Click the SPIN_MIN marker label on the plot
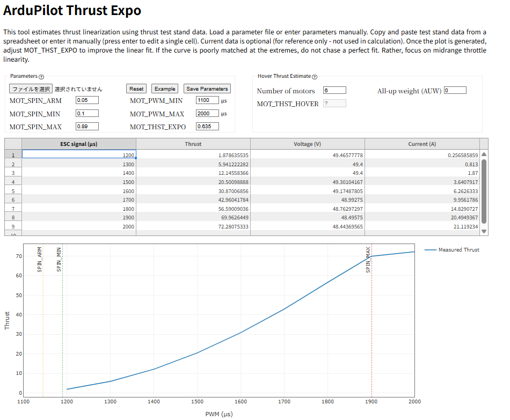The image size is (510, 420). pyautogui.click(x=59, y=260)
